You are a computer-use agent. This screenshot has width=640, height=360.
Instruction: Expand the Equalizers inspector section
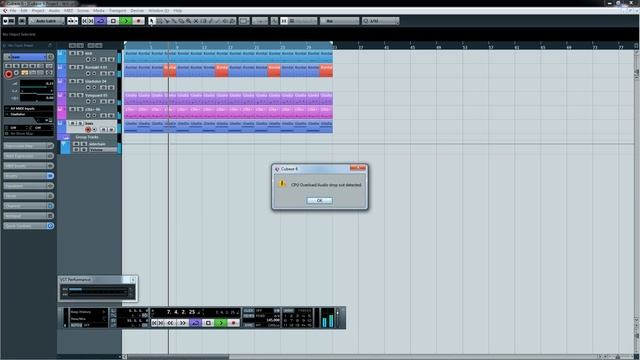(x=29, y=186)
